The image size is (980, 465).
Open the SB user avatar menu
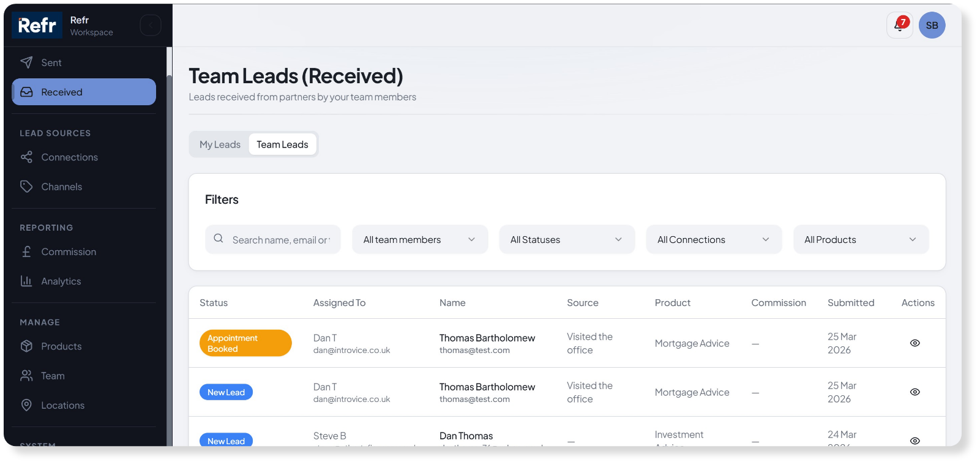932,25
